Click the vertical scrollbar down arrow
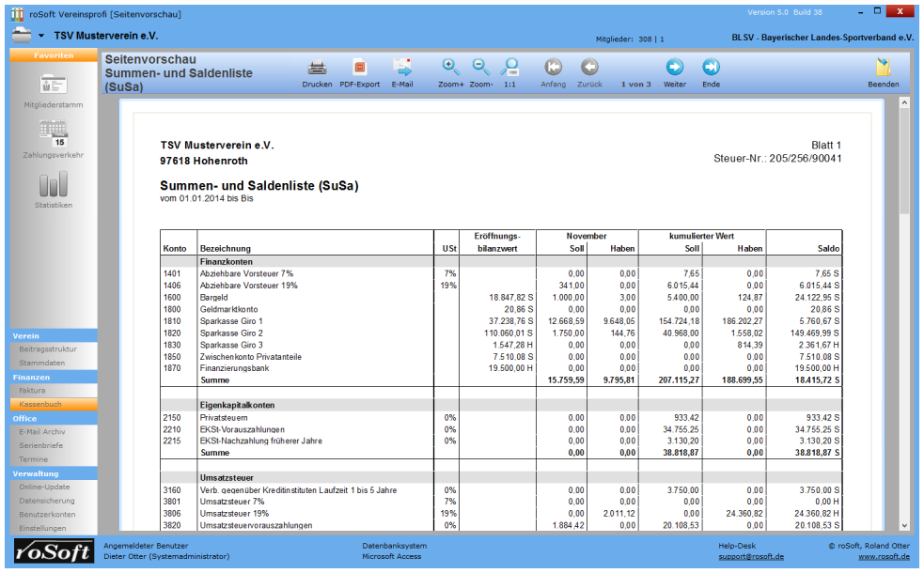 [904, 526]
